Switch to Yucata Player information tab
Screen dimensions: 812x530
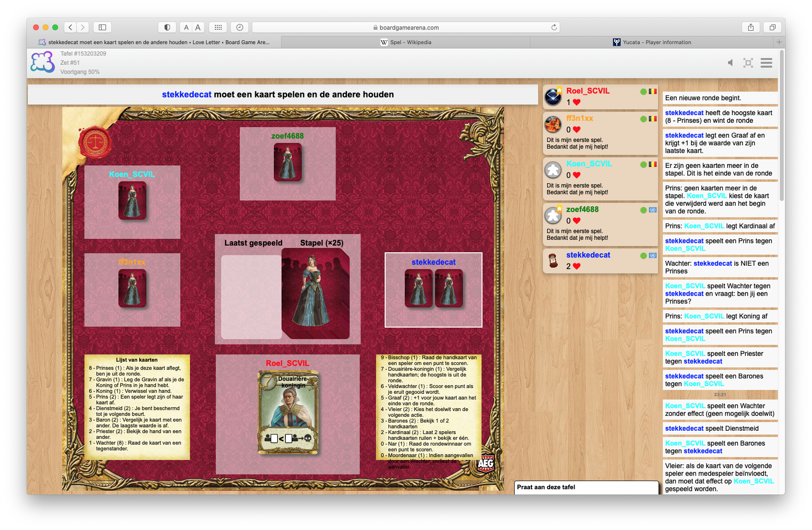click(x=652, y=42)
